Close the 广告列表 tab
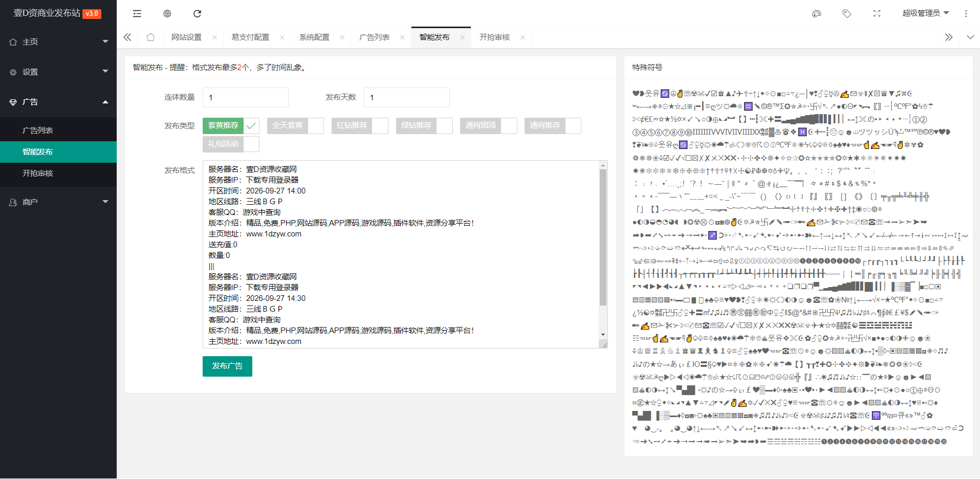 402,37
